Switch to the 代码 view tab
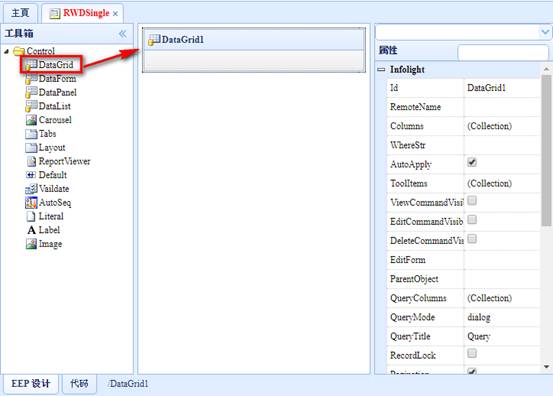The image size is (553, 396). (79, 384)
